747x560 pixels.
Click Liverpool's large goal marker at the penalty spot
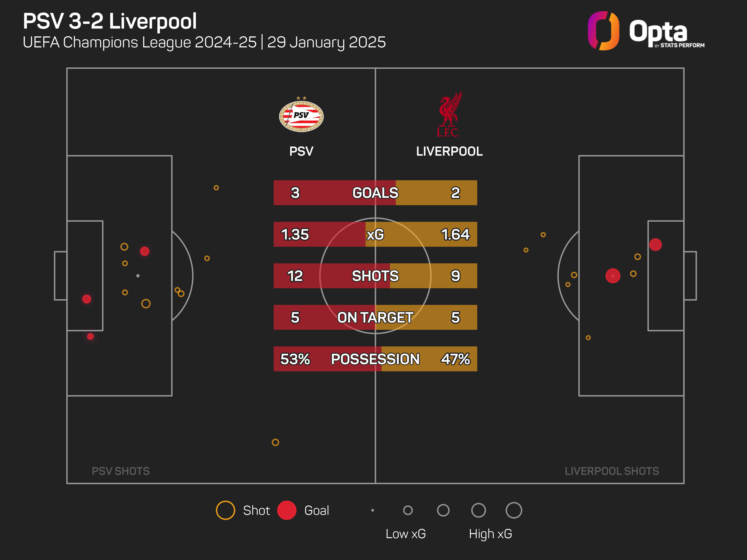pyautogui.click(x=613, y=276)
